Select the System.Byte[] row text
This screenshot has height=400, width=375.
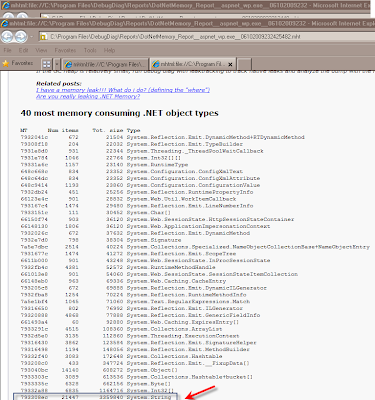(149, 384)
